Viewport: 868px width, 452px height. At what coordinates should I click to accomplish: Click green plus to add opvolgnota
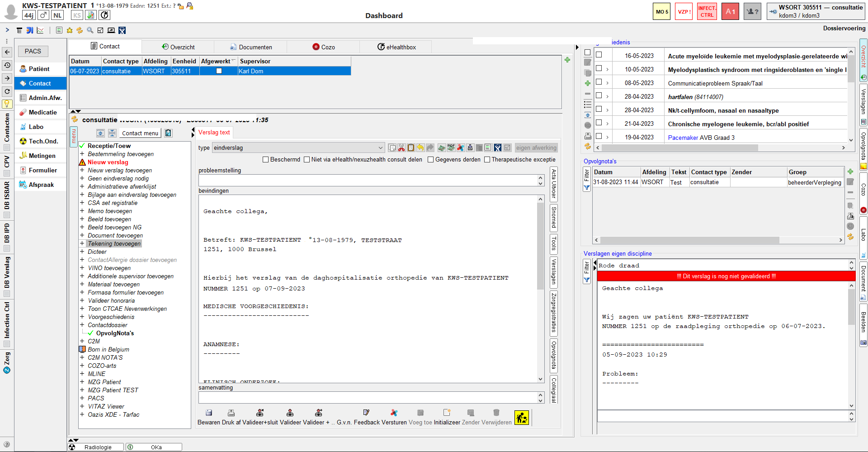coord(850,171)
